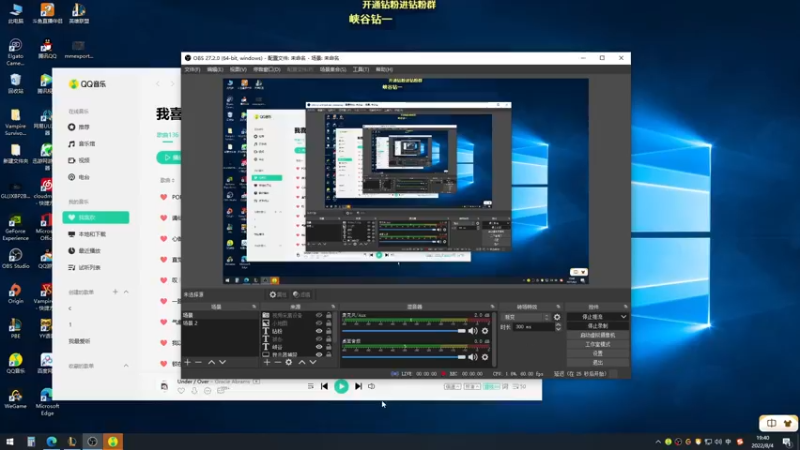Image resolution: width=800 pixels, height=450 pixels.
Task: Move source down in OBS sources panel
Action: [x=313, y=362]
